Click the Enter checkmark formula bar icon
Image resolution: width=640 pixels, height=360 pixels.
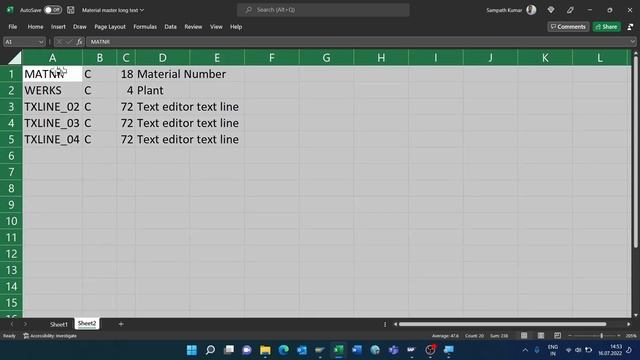(69, 42)
